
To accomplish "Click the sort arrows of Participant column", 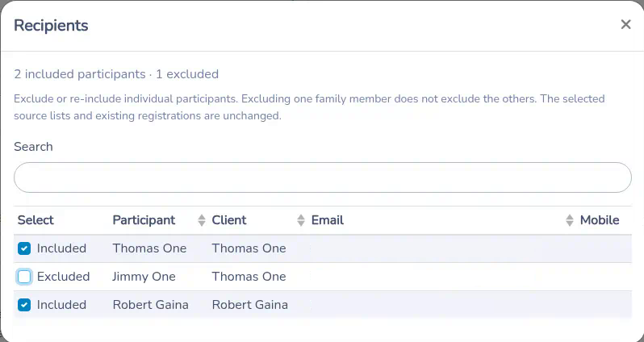I will (x=201, y=220).
